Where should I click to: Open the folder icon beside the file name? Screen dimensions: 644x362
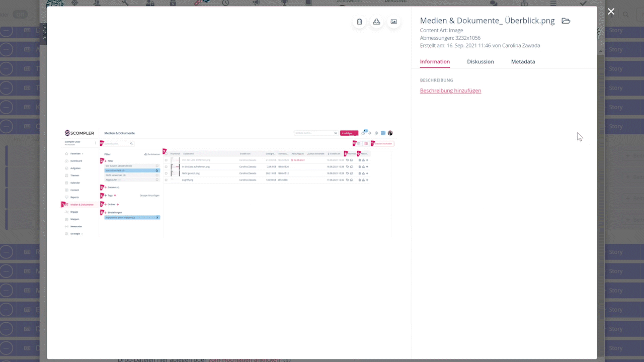click(566, 21)
